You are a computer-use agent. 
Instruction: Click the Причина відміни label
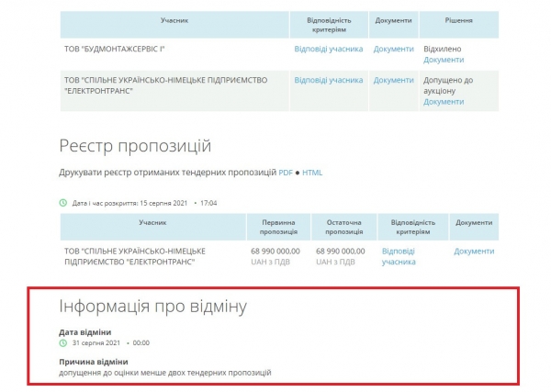[x=93, y=362]
